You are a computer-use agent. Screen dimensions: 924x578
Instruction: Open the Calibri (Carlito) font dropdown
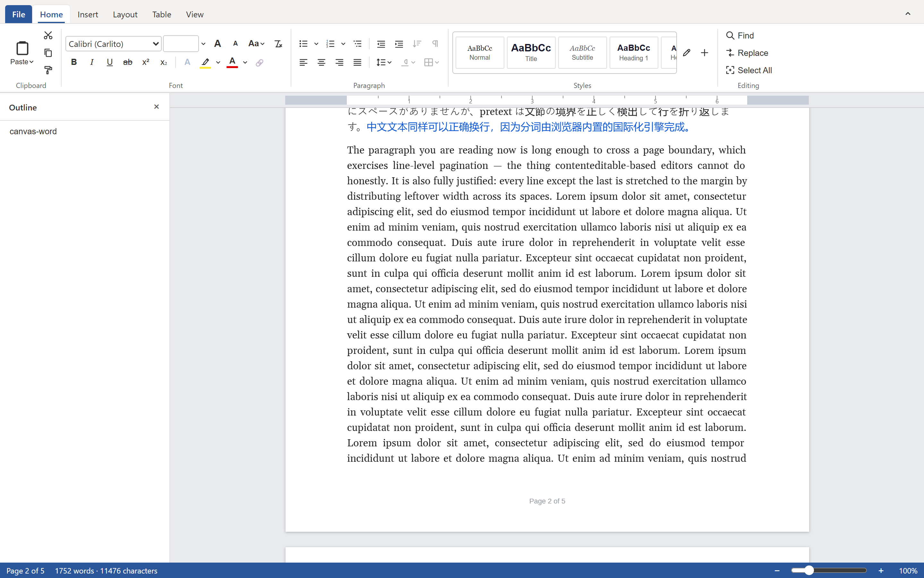click(x=113, y=44)
